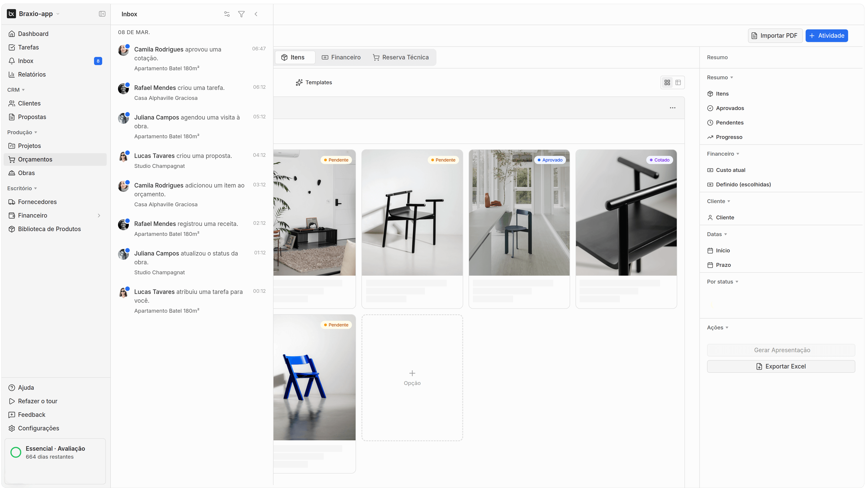Click Prazo in the Datas section
Screen dimensions: 868x488
coord(719,265)
